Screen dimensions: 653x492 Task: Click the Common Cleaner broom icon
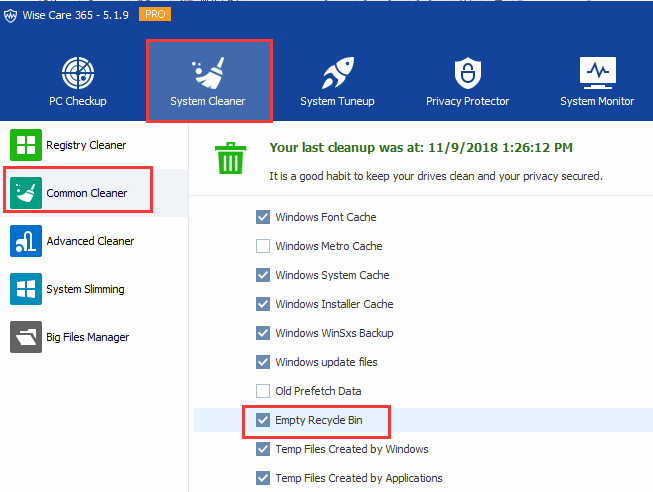(x=26, y=193)
